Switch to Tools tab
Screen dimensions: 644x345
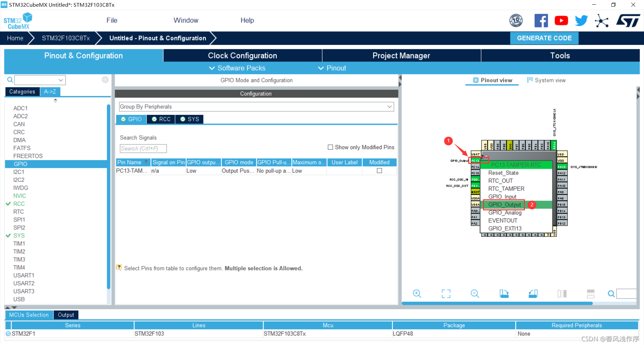click(560, 56)
